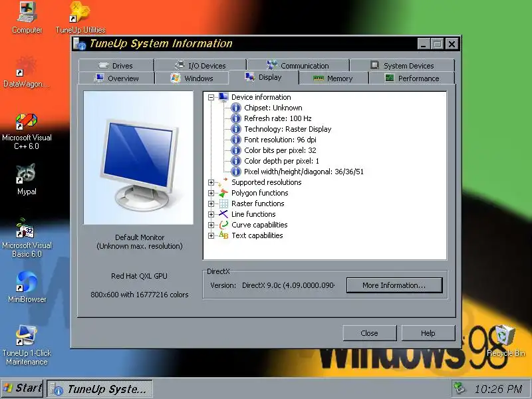This screenshot has width=532, height=399.
Task: Select "Color bits per pixel: 32" row
Action: [x=280, y=150]
